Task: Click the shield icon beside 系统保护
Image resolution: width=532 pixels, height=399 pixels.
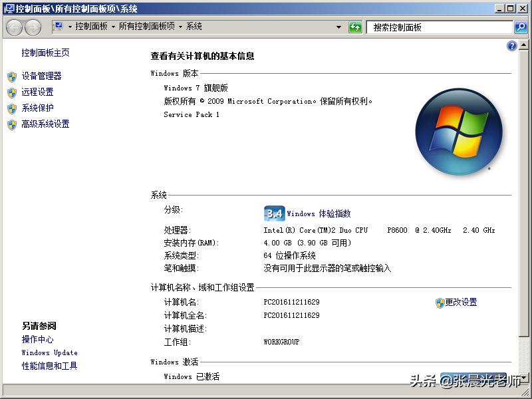Action: tap(12, 108)
